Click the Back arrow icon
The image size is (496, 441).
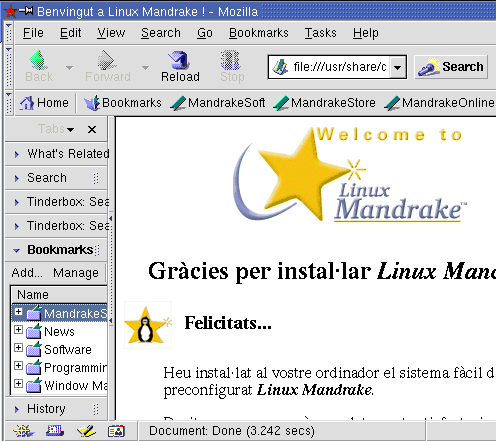tap(38, 60)
